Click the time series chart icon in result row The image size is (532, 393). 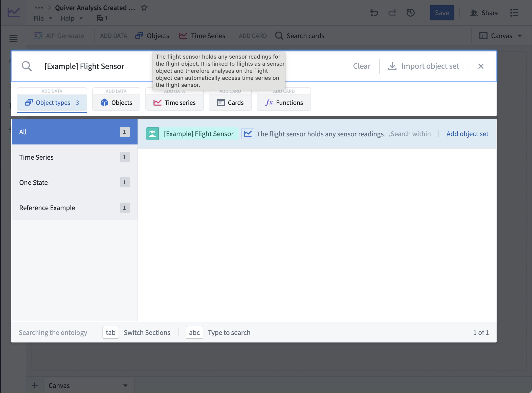coord(248,134)
